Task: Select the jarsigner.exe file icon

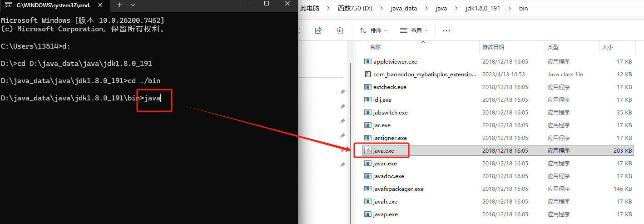Action: pyautogui.click(x=368, y=138)
